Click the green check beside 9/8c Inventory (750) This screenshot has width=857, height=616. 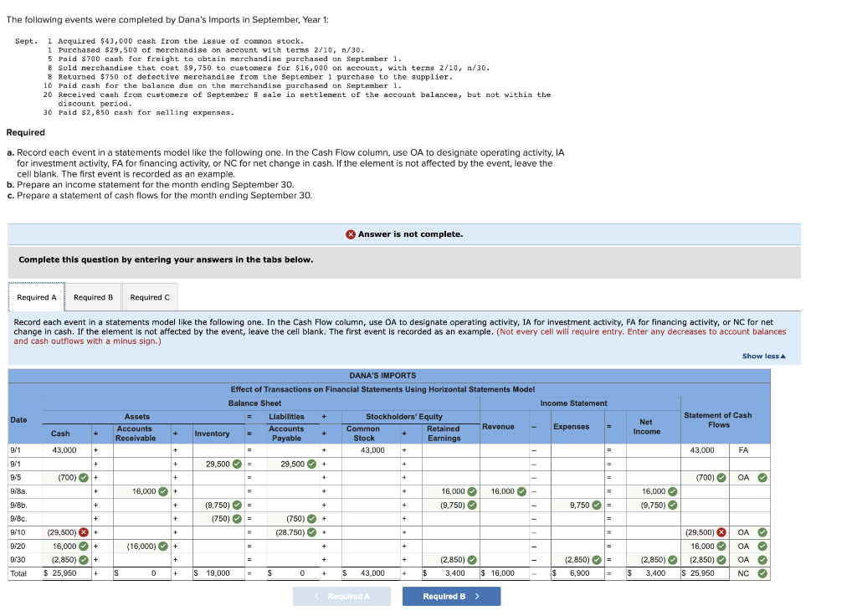(x=237, y=519)
